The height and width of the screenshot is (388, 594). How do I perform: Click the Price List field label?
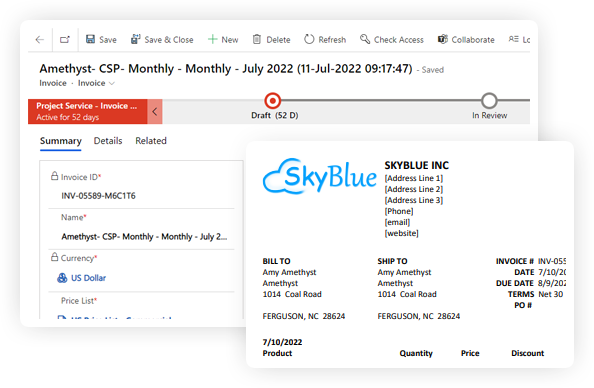[79, 301]
